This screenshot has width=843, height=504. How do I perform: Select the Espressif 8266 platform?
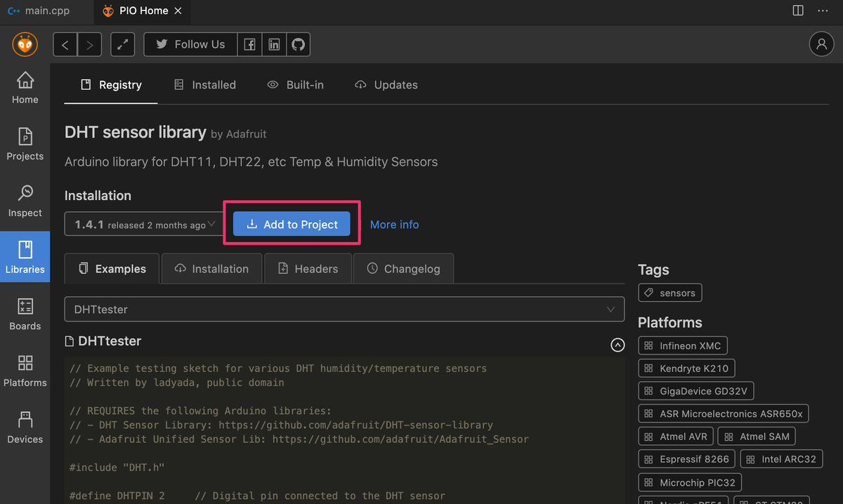point(687,459)
